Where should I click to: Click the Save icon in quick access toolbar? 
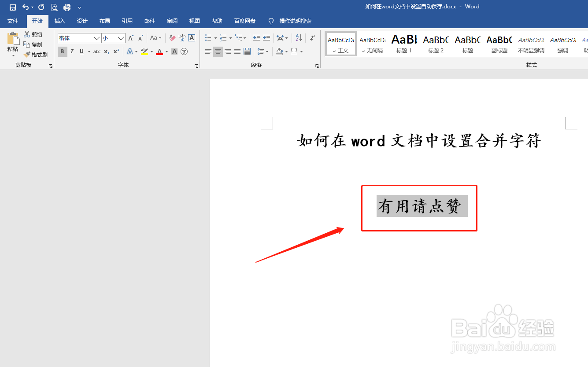point(13,7)
